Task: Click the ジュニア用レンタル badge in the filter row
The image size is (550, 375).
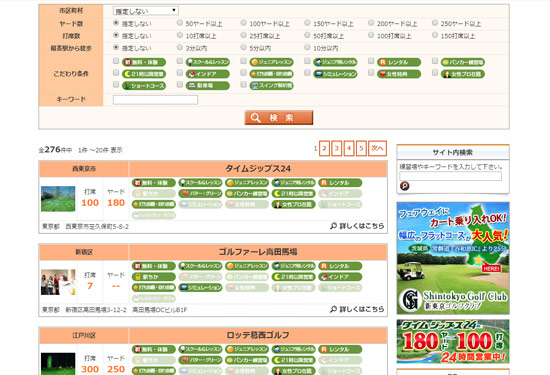Action: pyautogui.click(x=335, y=62)
